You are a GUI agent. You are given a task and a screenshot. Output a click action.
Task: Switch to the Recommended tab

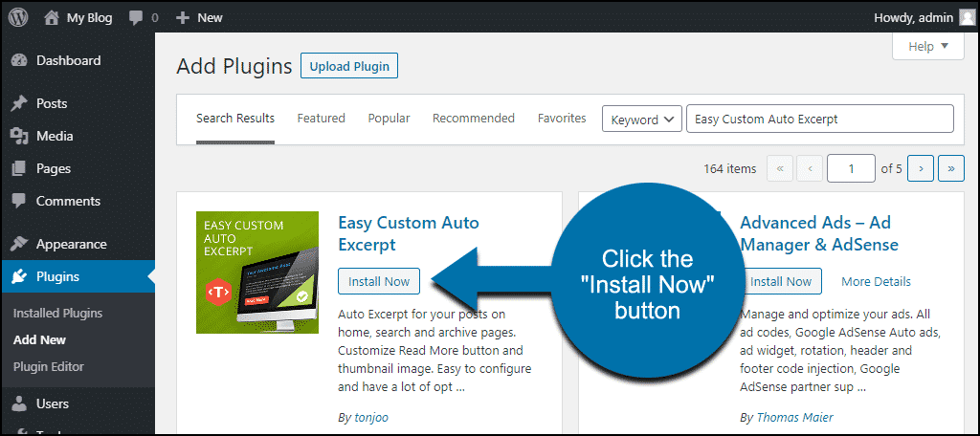click(474, 118)
